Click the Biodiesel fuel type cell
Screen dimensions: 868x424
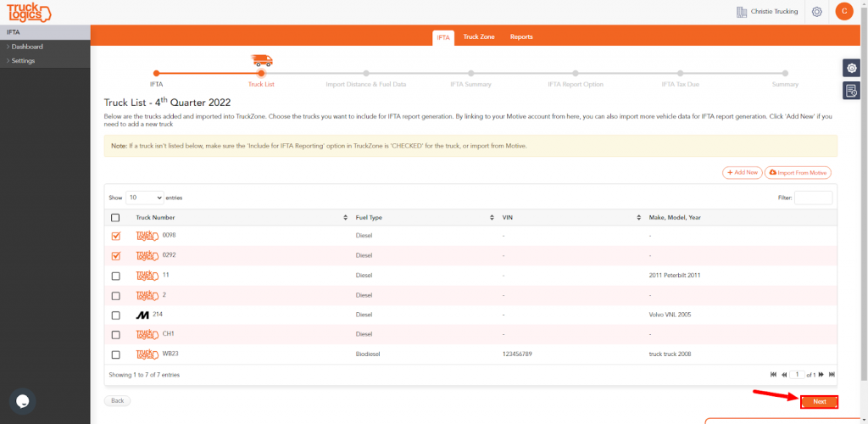[x=368, y=354]
